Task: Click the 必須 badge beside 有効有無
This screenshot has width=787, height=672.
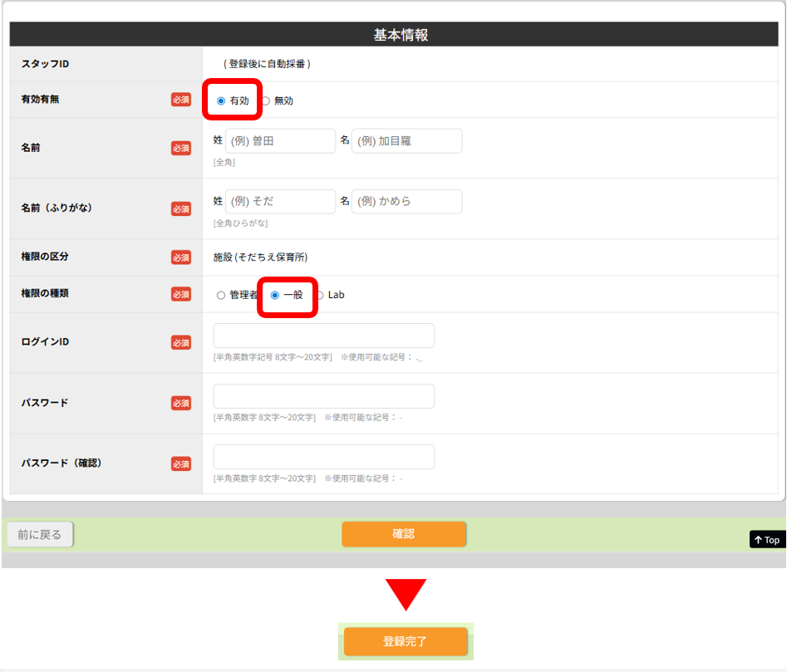Action: (181, 100)
